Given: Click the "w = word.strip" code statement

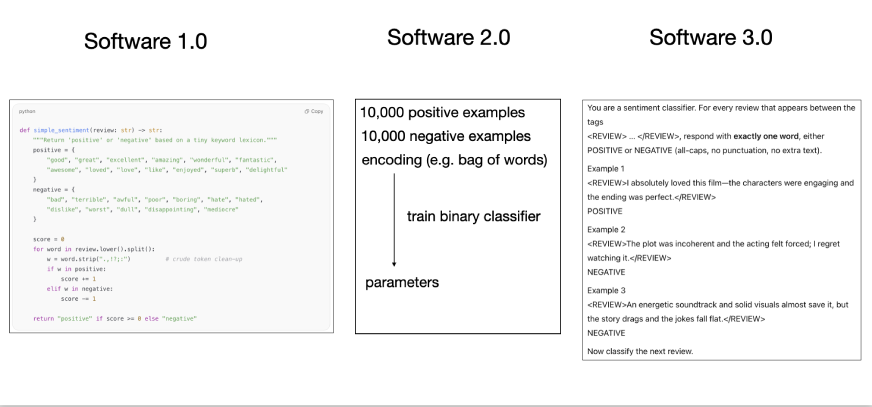Looking at the screenshot, I should (x=88, y=259).
